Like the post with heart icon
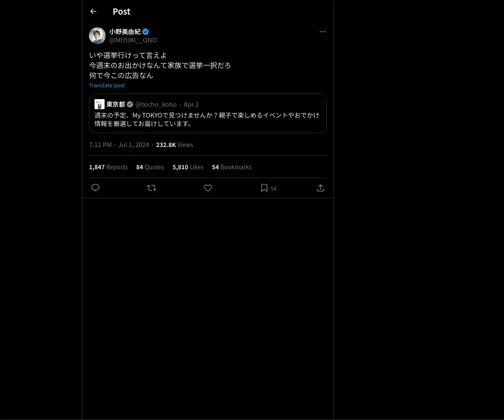504x420 pixels. pos(208,188)
